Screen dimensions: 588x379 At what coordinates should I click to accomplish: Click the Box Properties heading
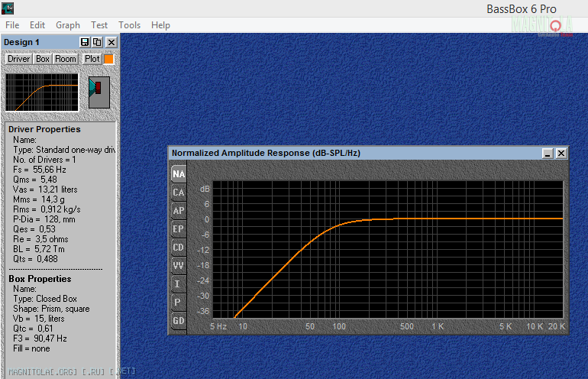click(40, 279)
